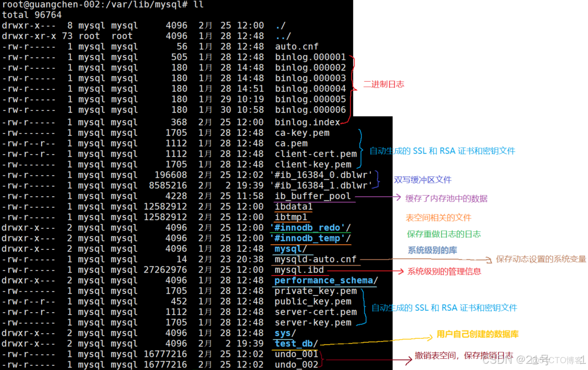The image size is (588, 370).
Task: Click the 缓存了内存池中的数据 label
Action: tap(446, 198)
